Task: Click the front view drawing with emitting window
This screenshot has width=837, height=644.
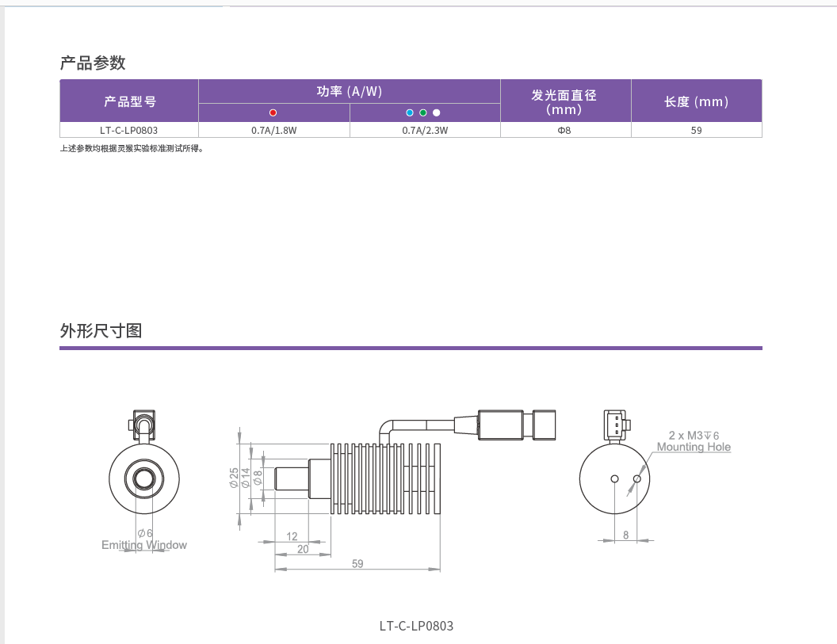Action: pyautogui.click(x=144, y=463)
